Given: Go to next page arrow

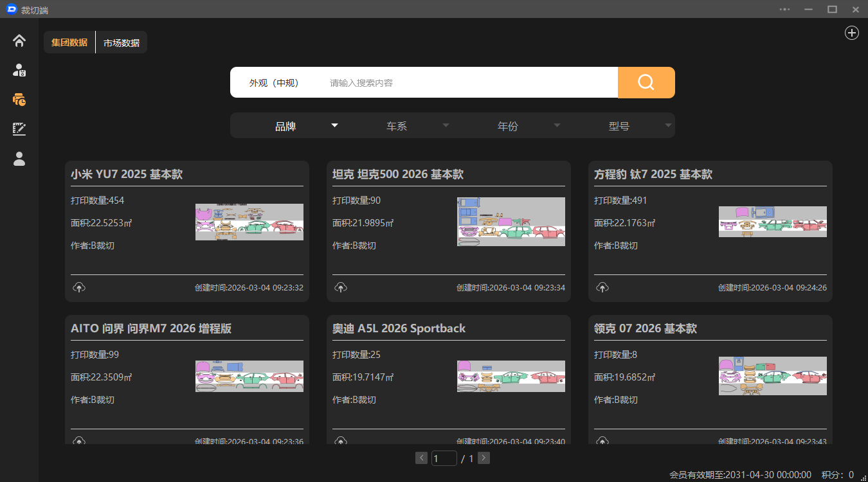Looking at the screenshot, I should tap(485, 458).
